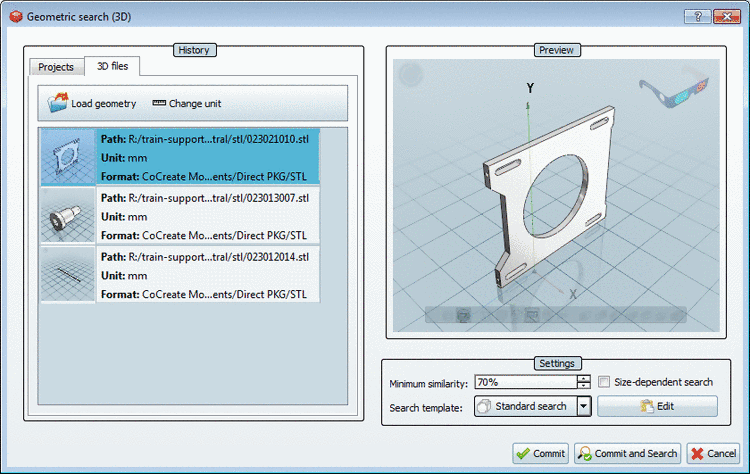Enable the Size-dependent search checkbox
Viewport: 750px width, 474px height.
[604, 382]
